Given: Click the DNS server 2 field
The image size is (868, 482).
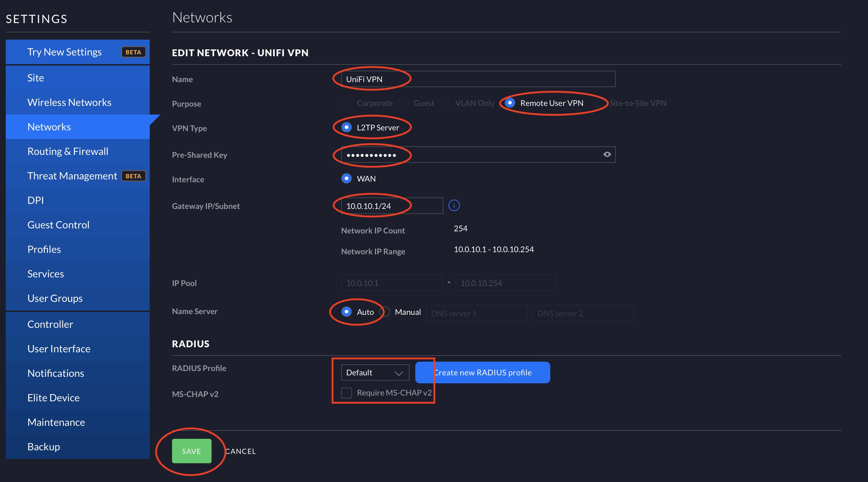Looking at the screenshot, I should click(583, 313).
